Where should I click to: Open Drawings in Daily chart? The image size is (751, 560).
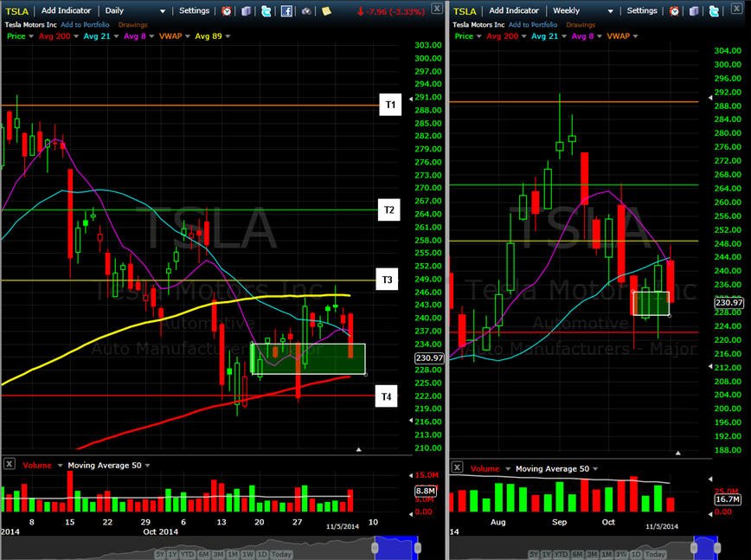(132, 24)
